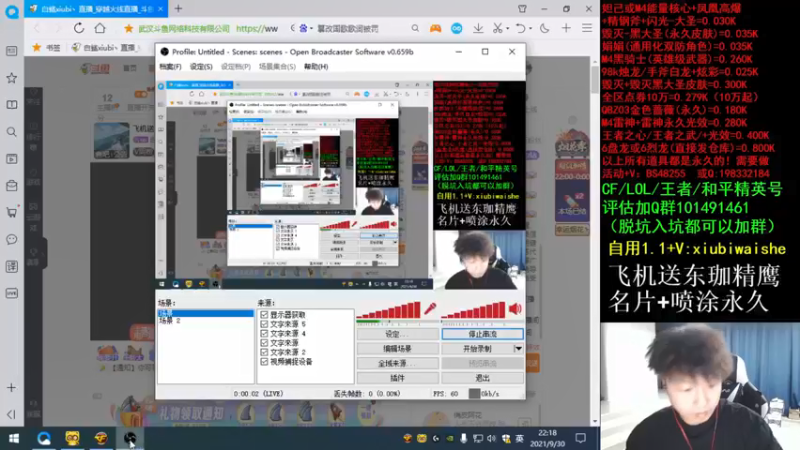Open the browser downloads icon
The width and height of the screenshot is (800, 450).
click(x=478, y=29)
